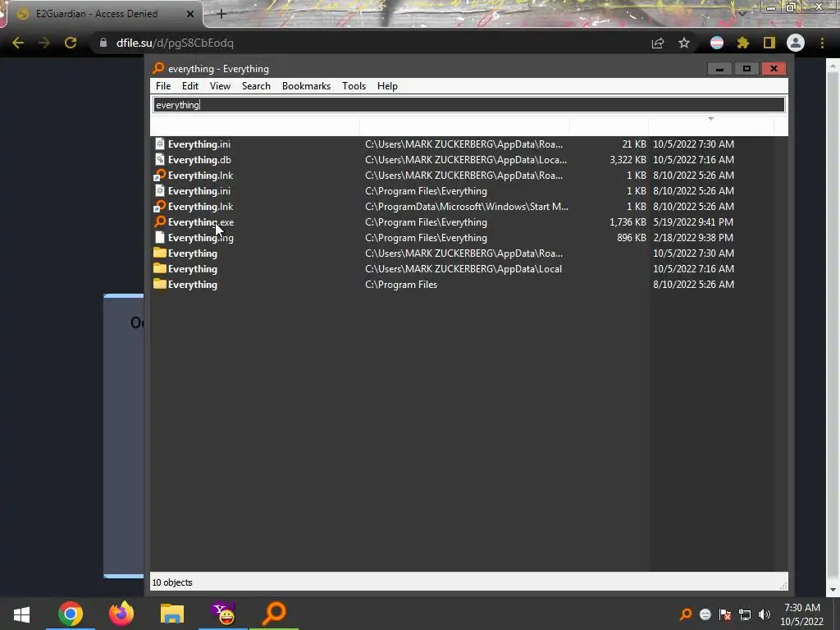Open a new Chrome tab

click(221, 14)
